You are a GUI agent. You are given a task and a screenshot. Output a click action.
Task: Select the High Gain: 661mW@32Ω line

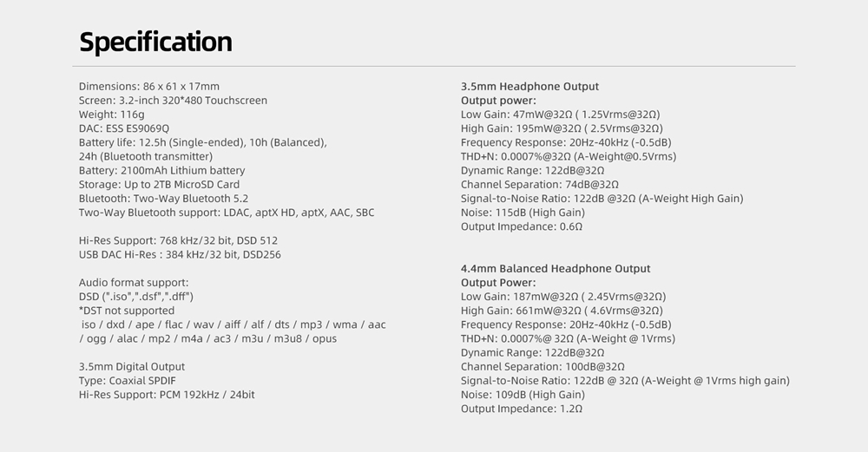562,311
